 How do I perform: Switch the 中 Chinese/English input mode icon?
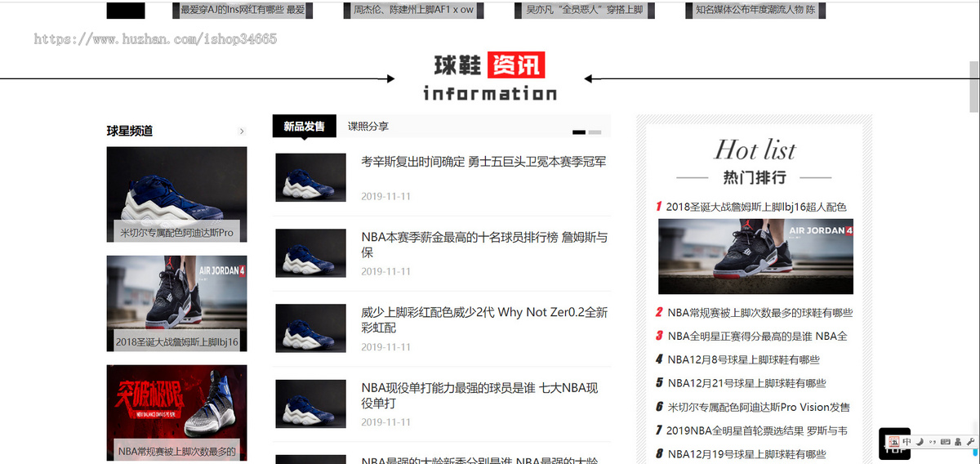(x=906, y=442)
